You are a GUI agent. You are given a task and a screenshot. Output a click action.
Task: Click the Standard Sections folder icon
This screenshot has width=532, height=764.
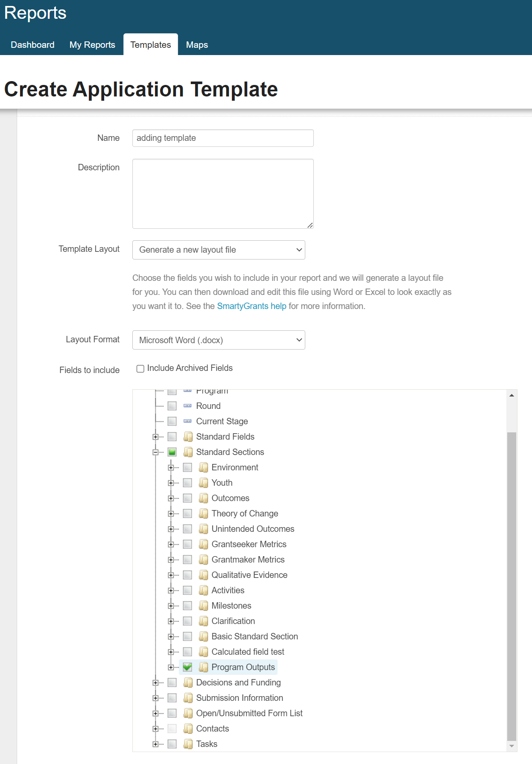[188, 452]
